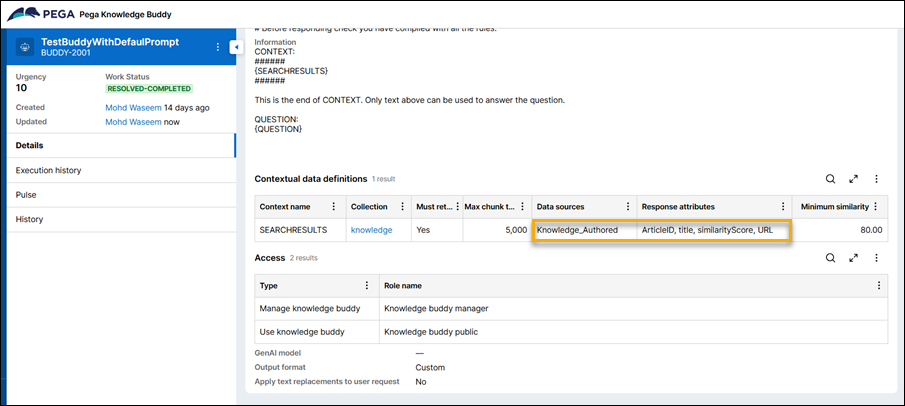This screenshot has width=905, height=406.
Task: Click the Knowledge buddy manager role name
Action: coord(436,308)
